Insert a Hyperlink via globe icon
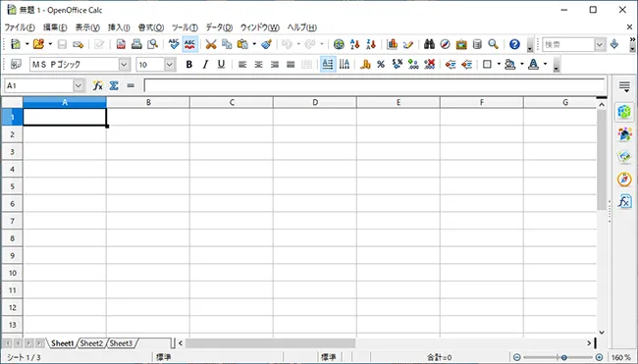Image resolution: width=638 pixels, height=364 pixels. tap(339, 44)
